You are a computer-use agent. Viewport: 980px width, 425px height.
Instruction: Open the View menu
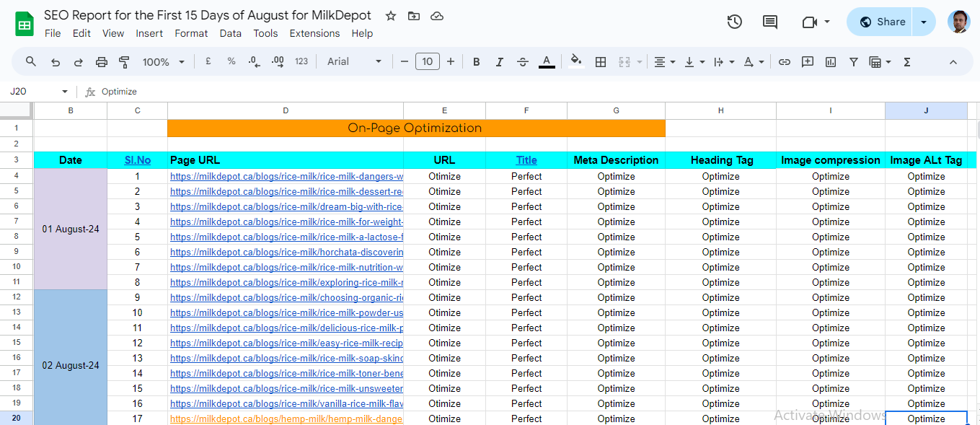113,33
